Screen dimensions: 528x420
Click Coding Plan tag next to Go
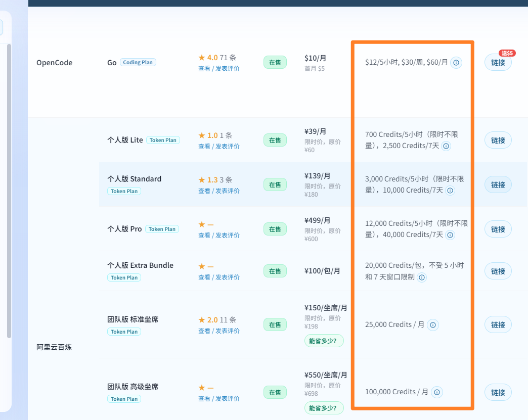(x=138, y=62)
